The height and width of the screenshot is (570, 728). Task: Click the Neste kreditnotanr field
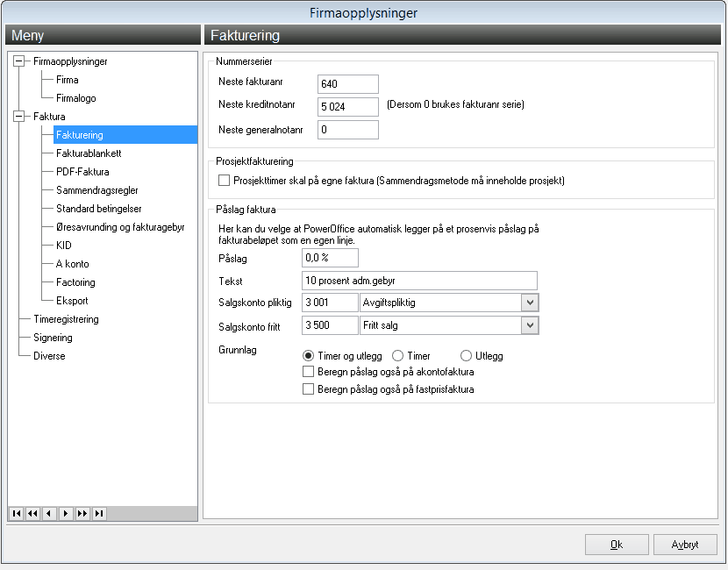pos(348,107)
